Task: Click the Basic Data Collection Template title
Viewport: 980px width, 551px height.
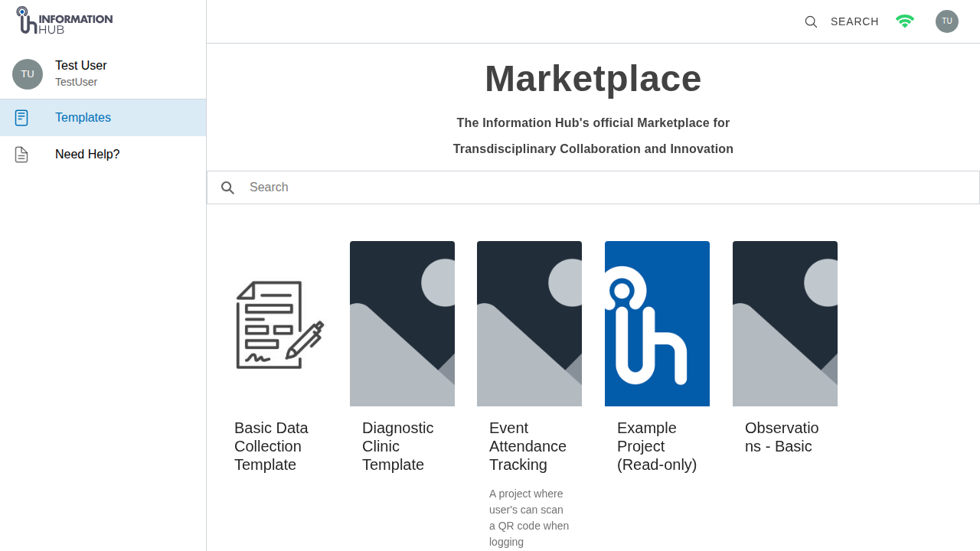Action: click(271, 446)
